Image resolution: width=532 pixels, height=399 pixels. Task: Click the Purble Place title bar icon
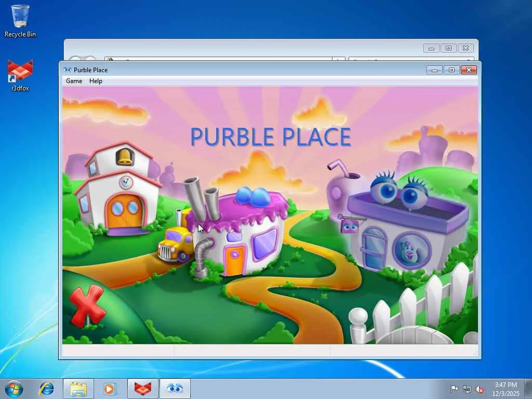click(68, 70)
